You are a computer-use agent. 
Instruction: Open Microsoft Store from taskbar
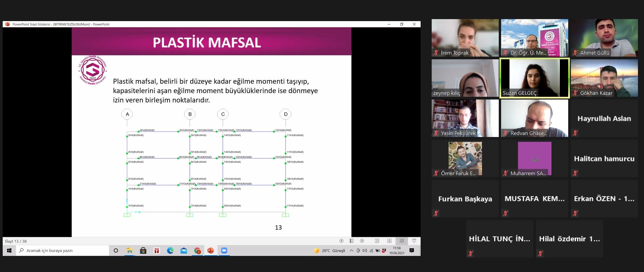pos(143,251)
